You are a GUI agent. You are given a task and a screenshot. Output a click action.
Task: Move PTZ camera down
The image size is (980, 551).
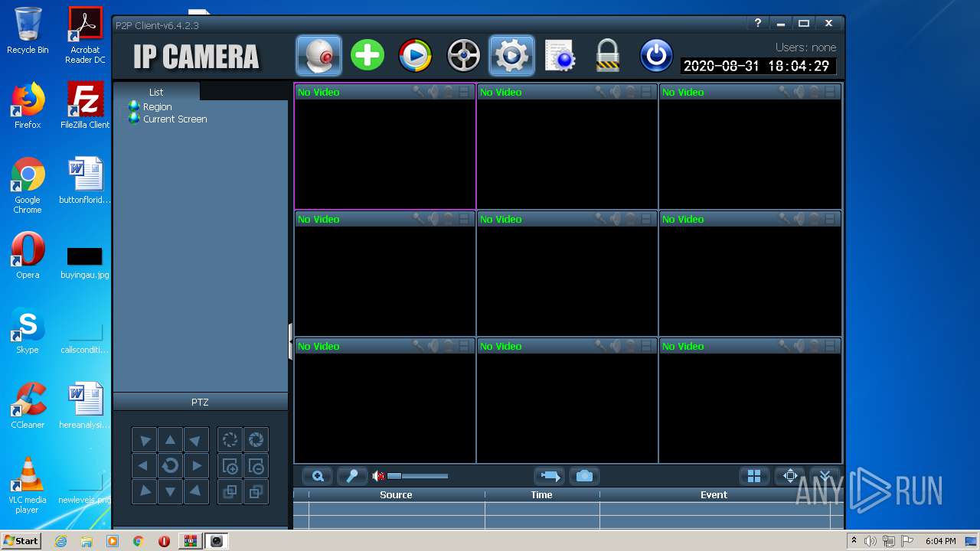click(170, 491)
